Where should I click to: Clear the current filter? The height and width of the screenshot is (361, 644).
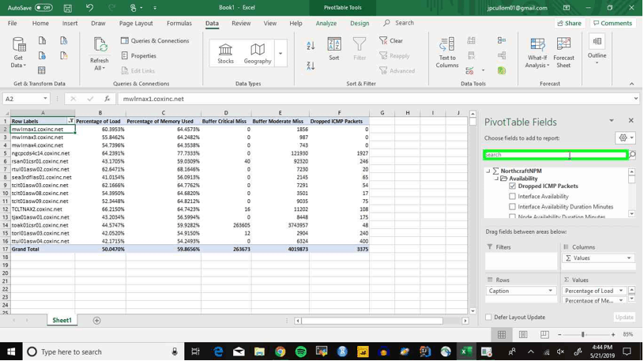tap(391, 40)
